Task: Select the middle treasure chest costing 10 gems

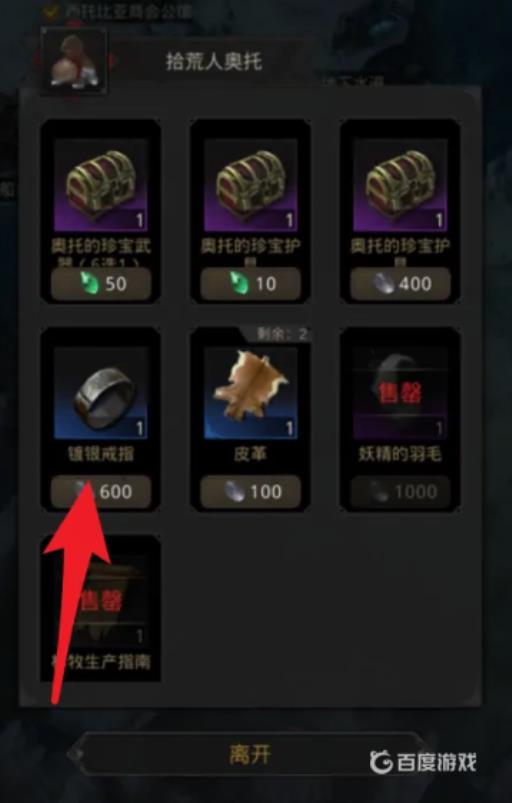Action: pyautogui.click(x=250, y=185)
